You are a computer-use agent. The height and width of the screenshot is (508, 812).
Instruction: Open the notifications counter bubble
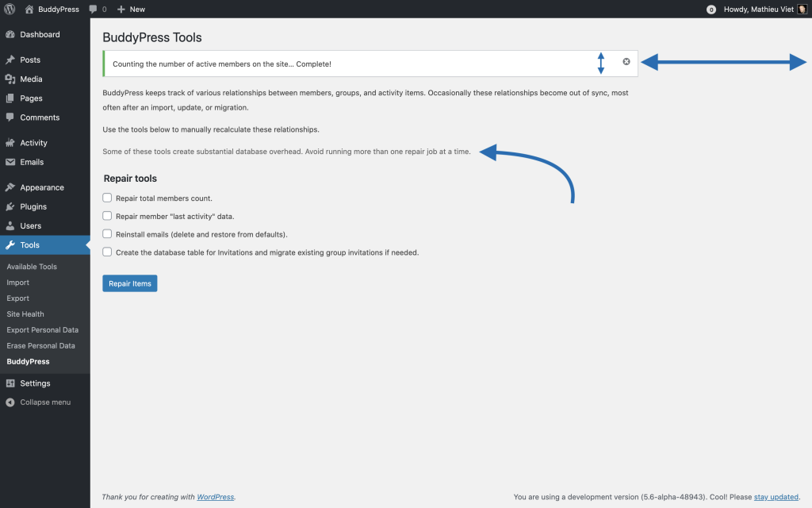pos(711,10)
